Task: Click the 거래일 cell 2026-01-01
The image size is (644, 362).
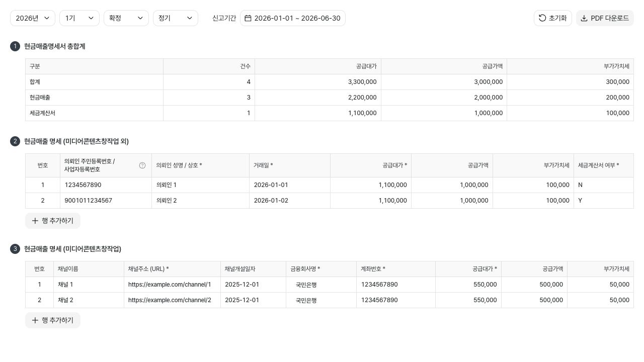Action: coord(290,185)
